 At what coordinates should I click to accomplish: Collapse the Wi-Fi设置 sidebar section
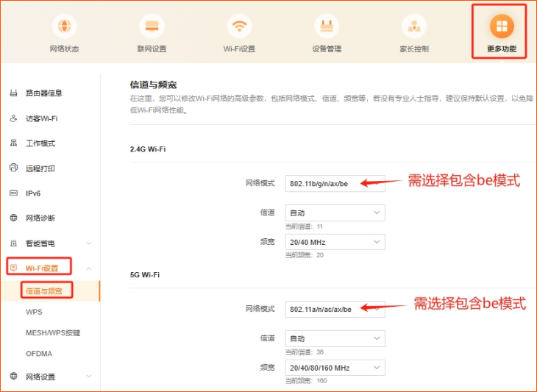88,268
